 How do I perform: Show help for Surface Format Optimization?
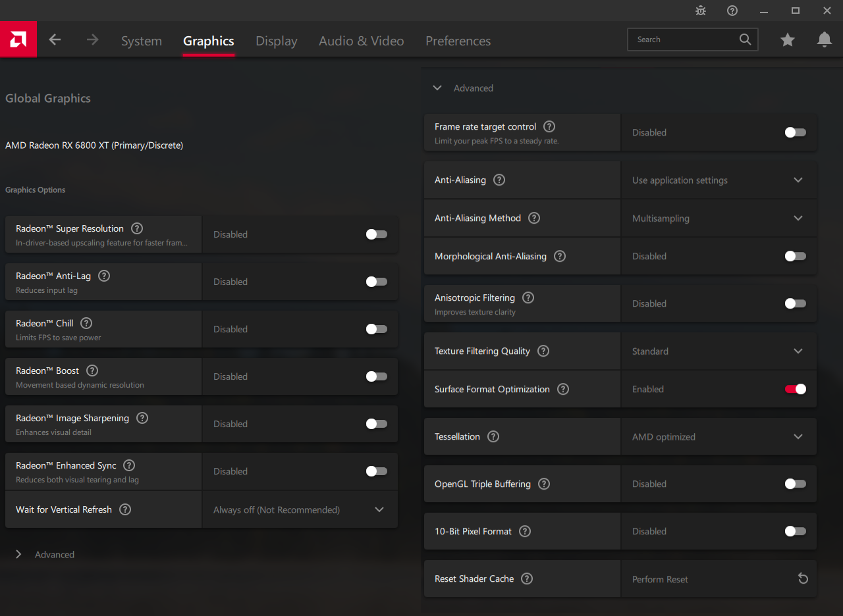click(563, 389)
